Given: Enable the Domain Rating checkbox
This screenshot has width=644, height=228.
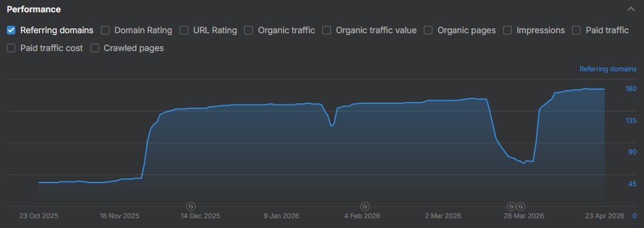Looking at the screenshot, I should (x=106, y=30).
